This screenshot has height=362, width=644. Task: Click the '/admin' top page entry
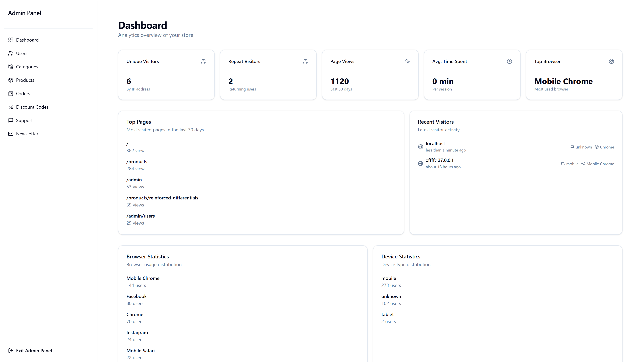coord(134,180)
